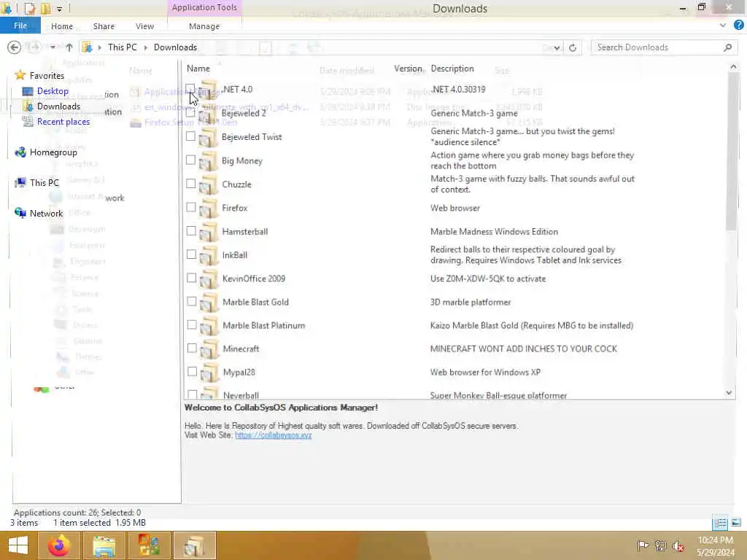Image resolution: width=747 pixels, height=560 pixels.
Task: Open the recent locations dropdown arrow
Action: click(x=53, y=47)
